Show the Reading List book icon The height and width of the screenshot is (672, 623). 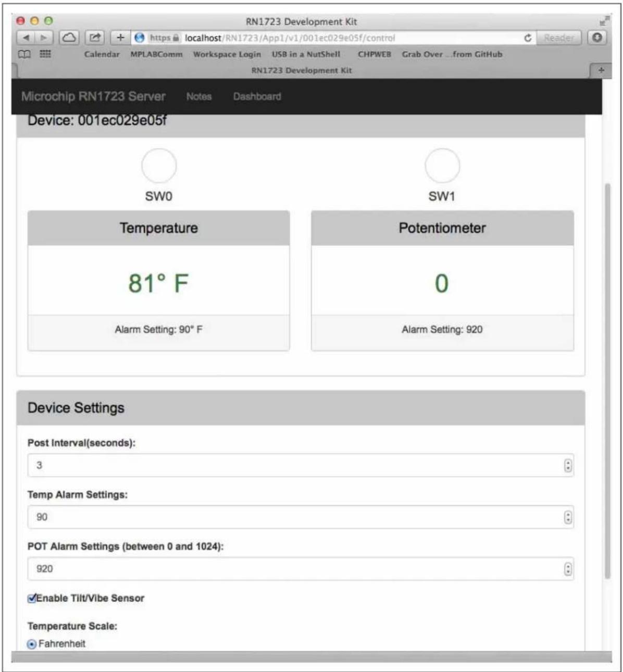click(24, 54)
